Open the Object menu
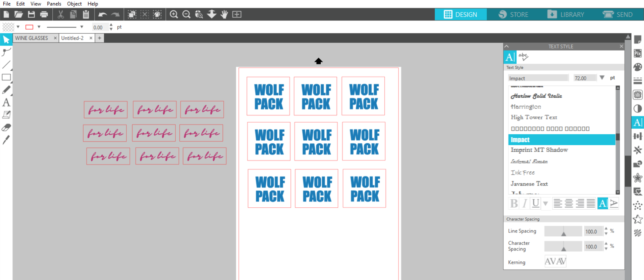 (74, 4)
